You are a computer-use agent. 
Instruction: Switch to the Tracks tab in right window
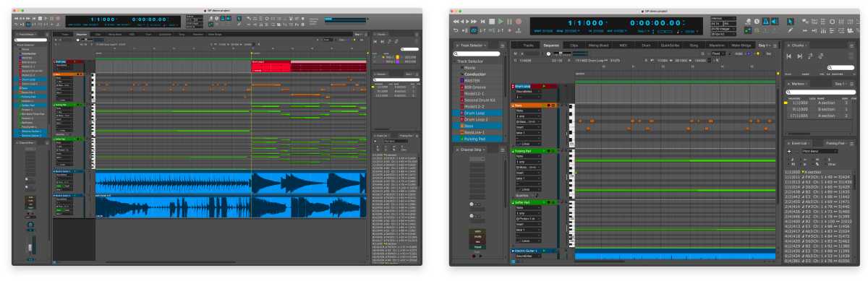(528, 46)
